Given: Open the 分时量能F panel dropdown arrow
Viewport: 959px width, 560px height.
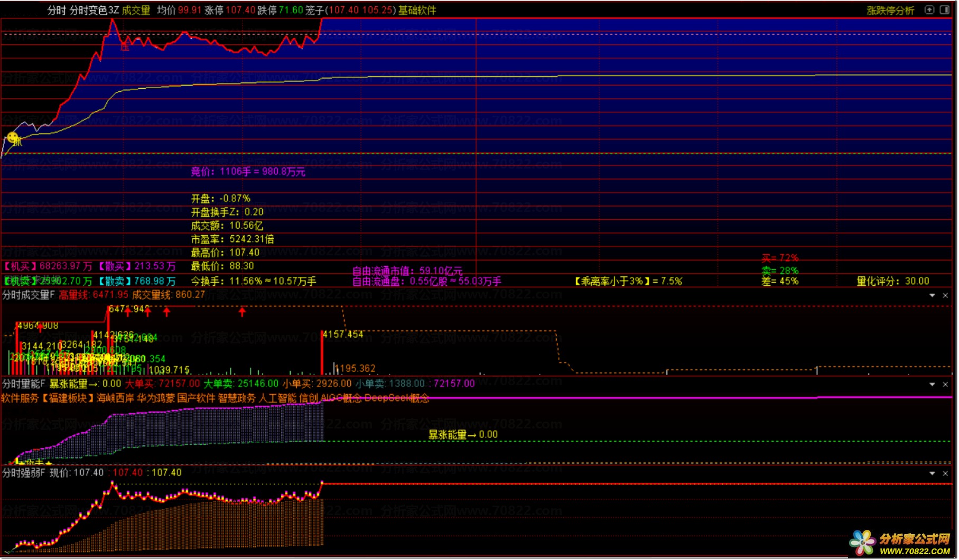Looking at the screenshot, I should [x=933, y=384].
